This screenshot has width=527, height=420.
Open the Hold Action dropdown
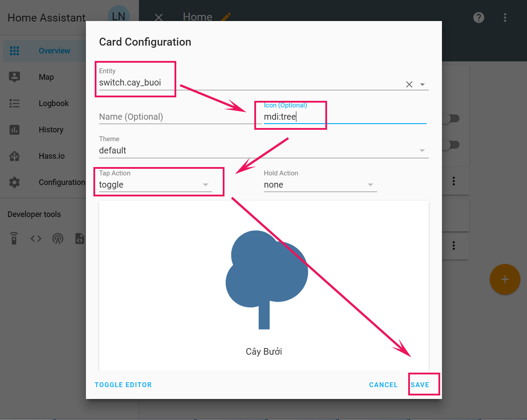click(x=320, y=185)
